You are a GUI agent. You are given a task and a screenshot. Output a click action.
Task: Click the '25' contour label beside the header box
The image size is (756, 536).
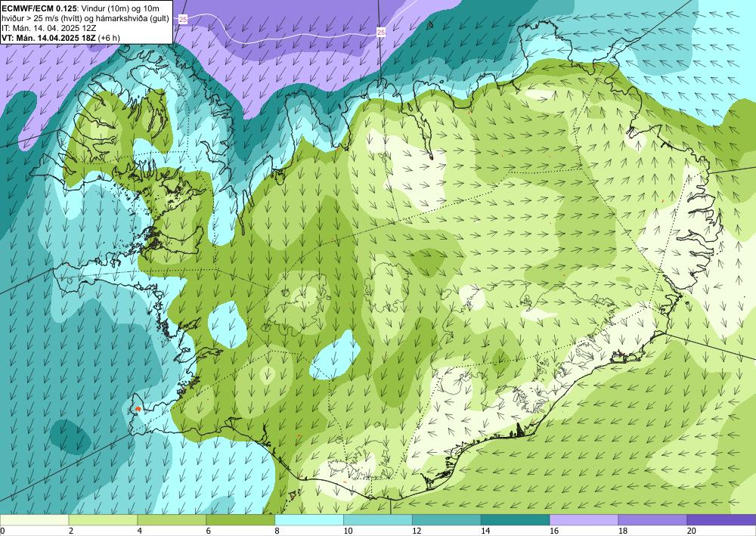coord(183,20)
